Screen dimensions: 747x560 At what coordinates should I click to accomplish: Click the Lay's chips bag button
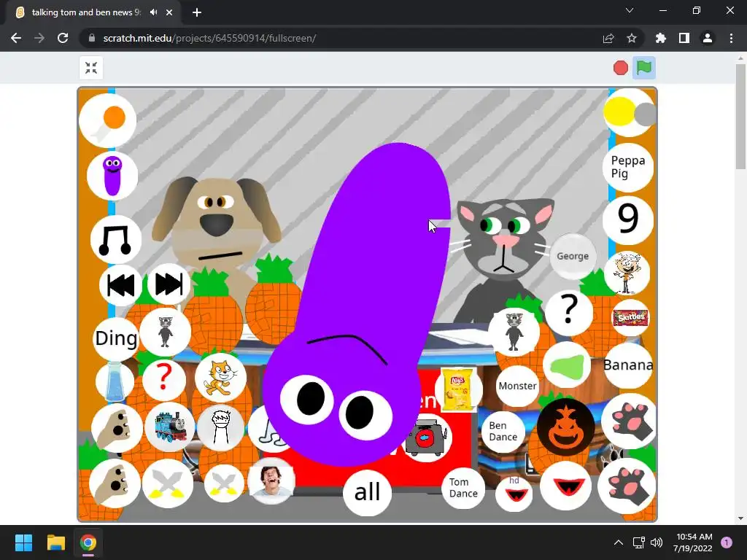(458, 389)
